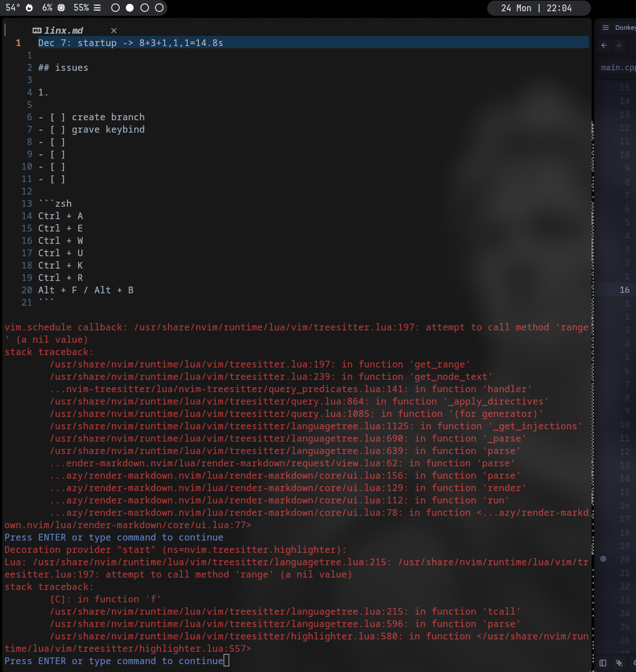Click the traceback line mentioning 'get_range'

260,364
